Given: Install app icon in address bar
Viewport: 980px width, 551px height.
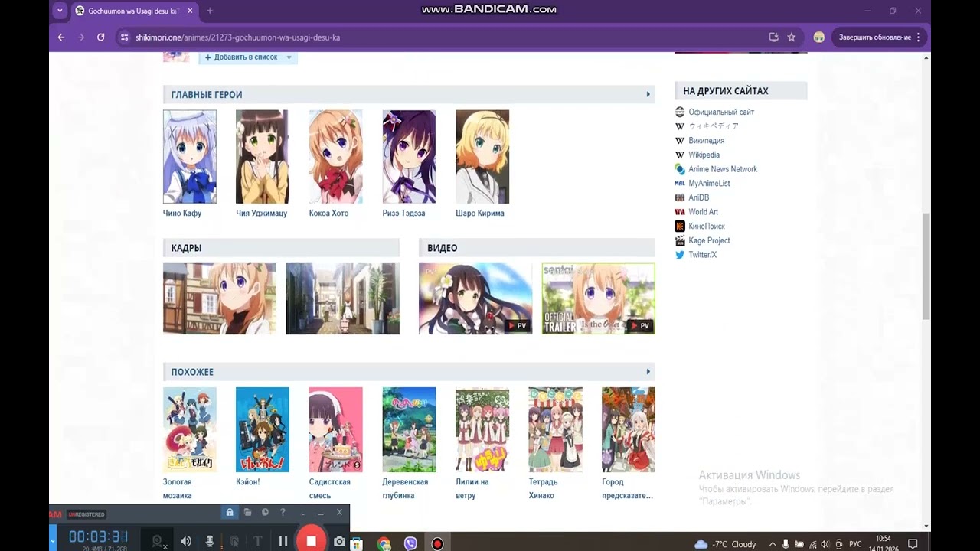Looking at the screenshot, I should pos(773,37).
